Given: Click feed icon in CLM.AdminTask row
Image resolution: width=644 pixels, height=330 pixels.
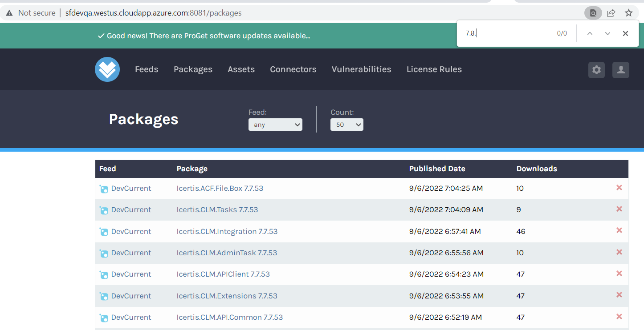Looking at the screenshot, I should (x=104, y=254).
